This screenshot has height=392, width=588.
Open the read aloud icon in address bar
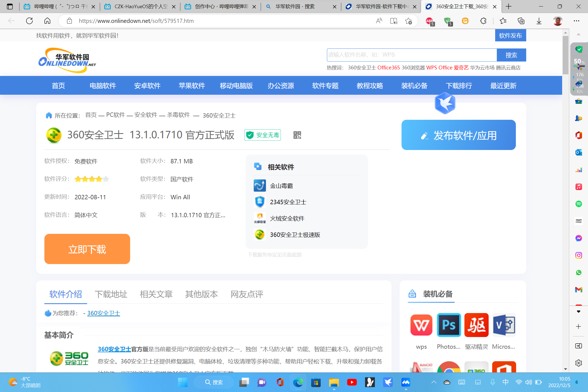click(379, 21)
